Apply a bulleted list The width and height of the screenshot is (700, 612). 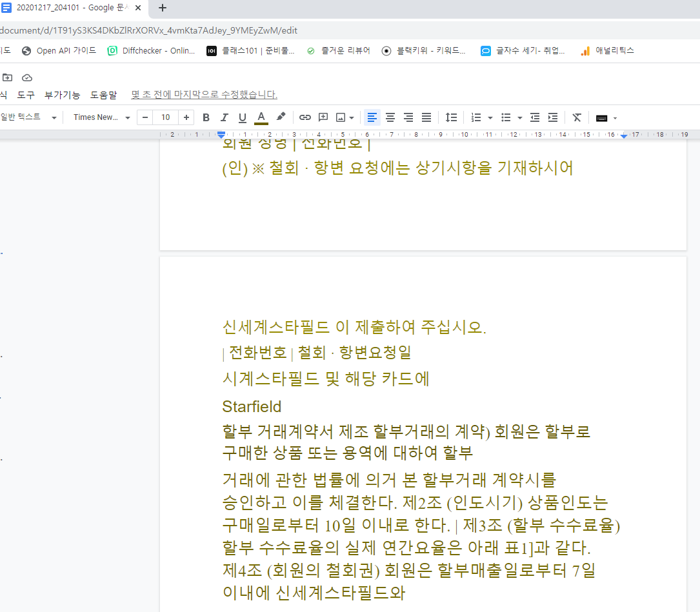coord(506,117)
